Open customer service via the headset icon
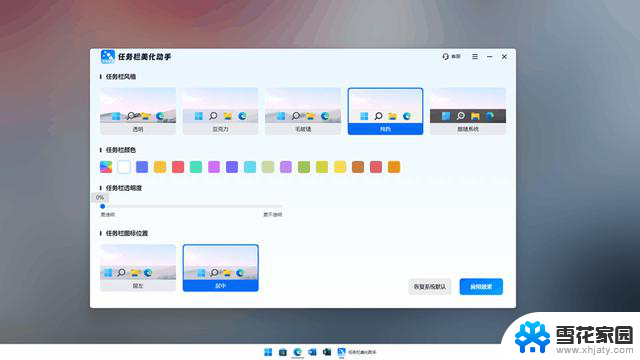640x360 pixels. click(451, 57)
